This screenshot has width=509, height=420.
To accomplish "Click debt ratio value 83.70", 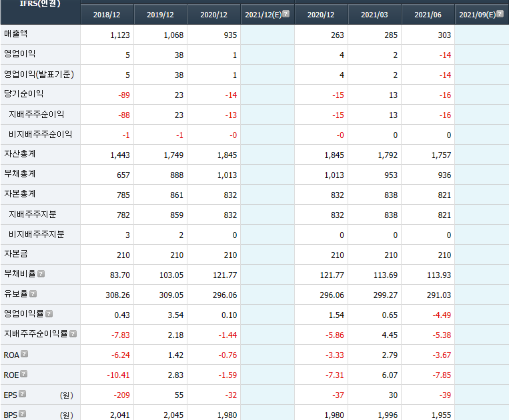I will (x=120, y=275).
